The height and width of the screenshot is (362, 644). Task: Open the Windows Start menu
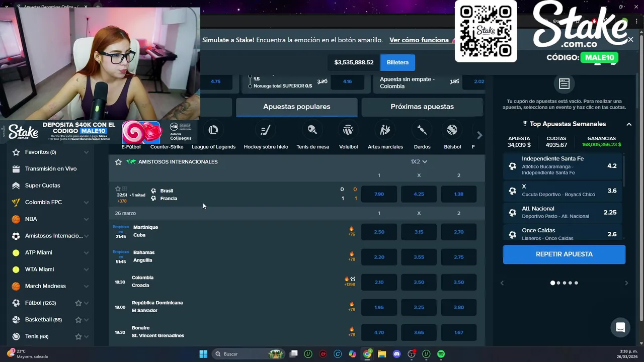[203, 354]
